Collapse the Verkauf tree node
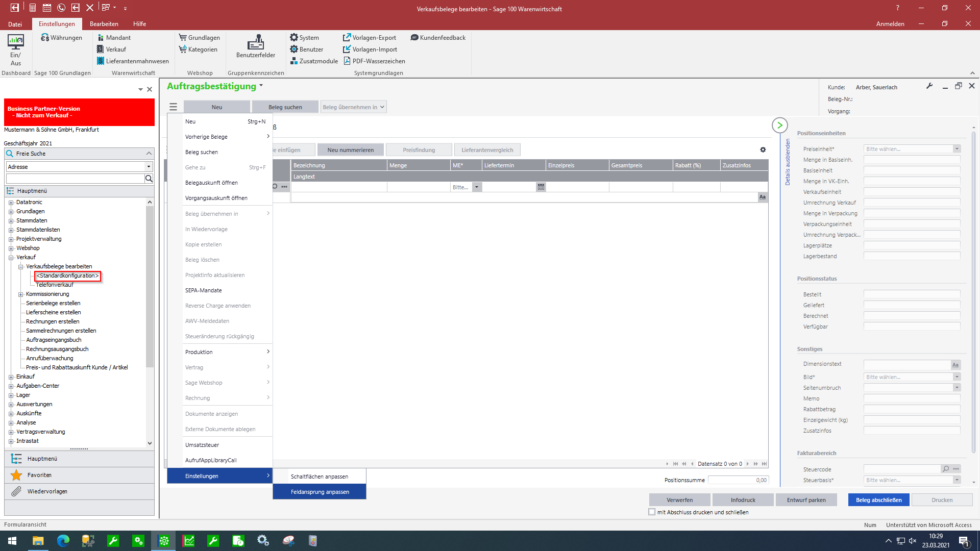 tap(11, 258)
